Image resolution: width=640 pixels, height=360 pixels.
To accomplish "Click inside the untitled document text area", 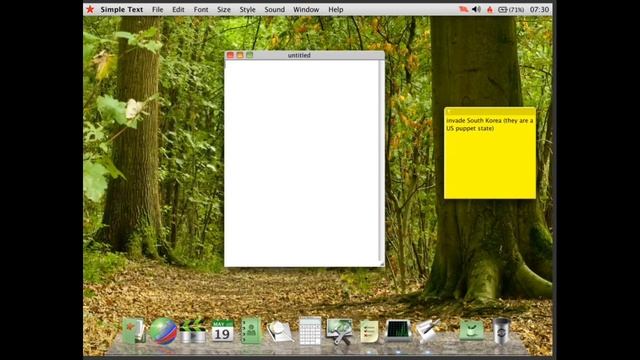I will (x=302, y=162).
